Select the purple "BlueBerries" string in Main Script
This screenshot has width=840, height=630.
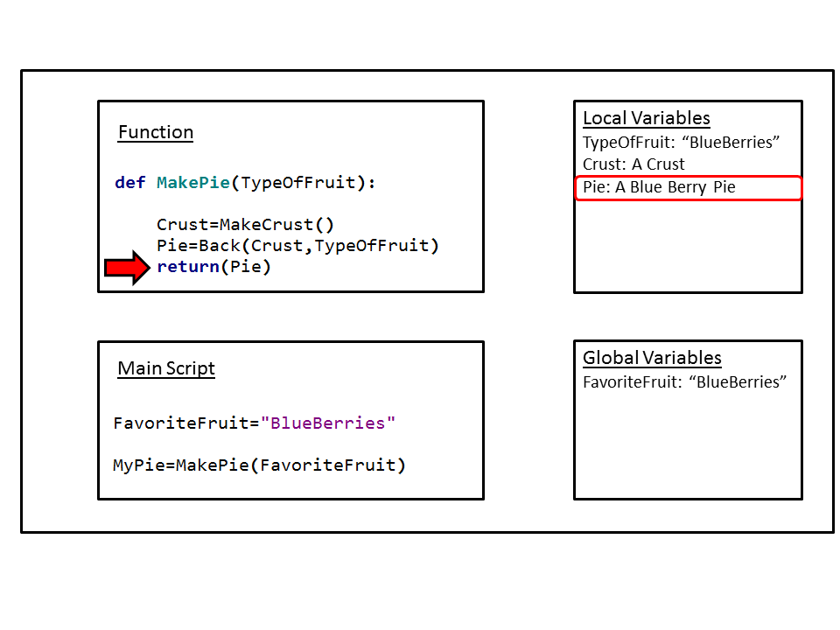(x=328, y=423)
